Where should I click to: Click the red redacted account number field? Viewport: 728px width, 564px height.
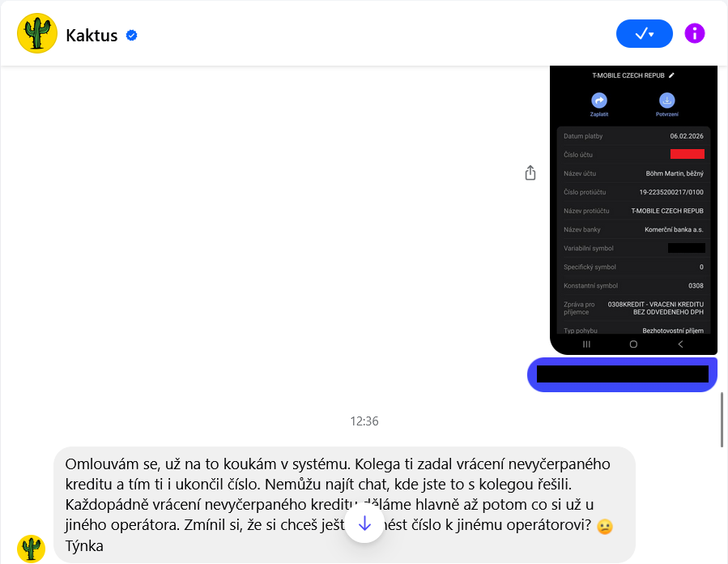[x=688, y=154]
